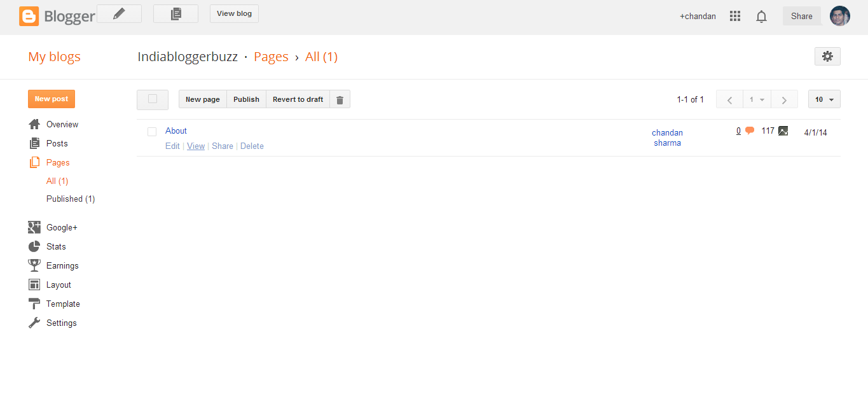This screenshot has width=868, height=394.
Task: Click the Overview house icon
Action: 34,124
